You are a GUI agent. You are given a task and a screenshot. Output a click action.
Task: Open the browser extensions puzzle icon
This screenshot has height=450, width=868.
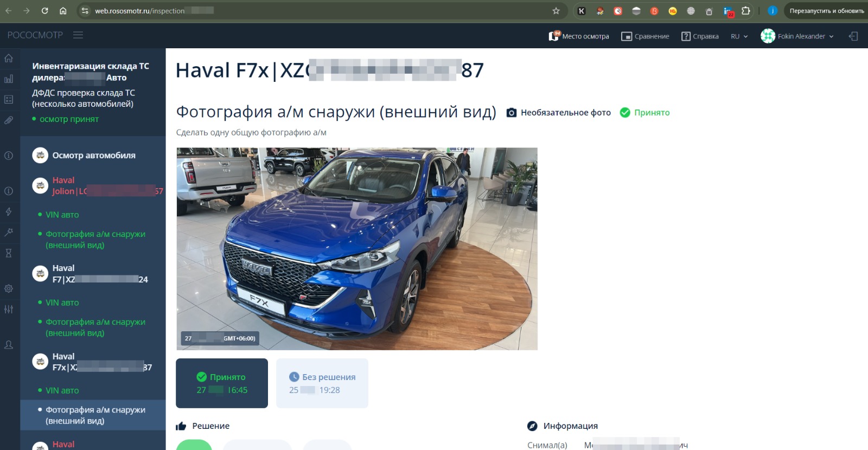coord(746,11)
